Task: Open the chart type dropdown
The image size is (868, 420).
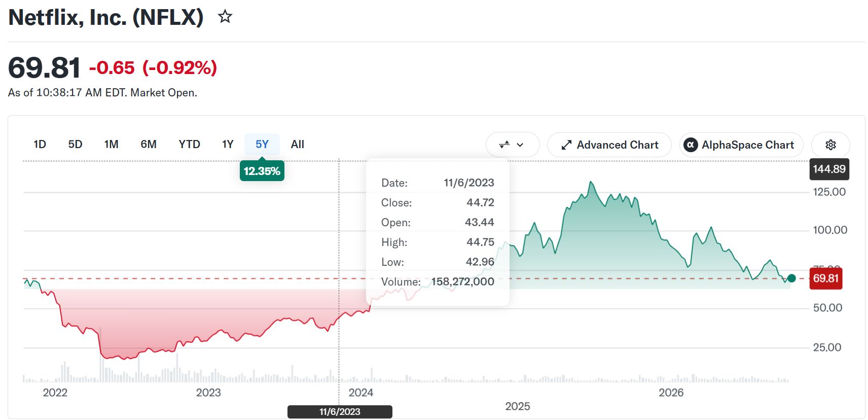Action: pyautogui.click(x=513, y=145)
